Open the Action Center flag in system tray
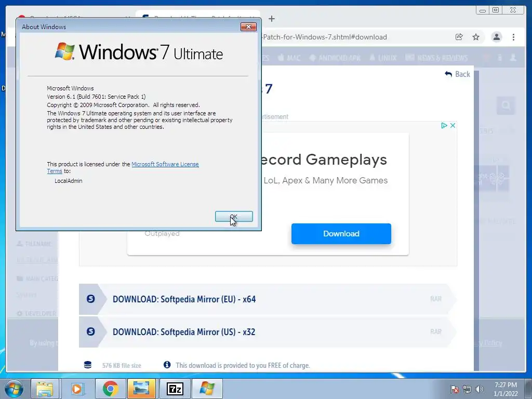The image size is (532, 399). 455,389
